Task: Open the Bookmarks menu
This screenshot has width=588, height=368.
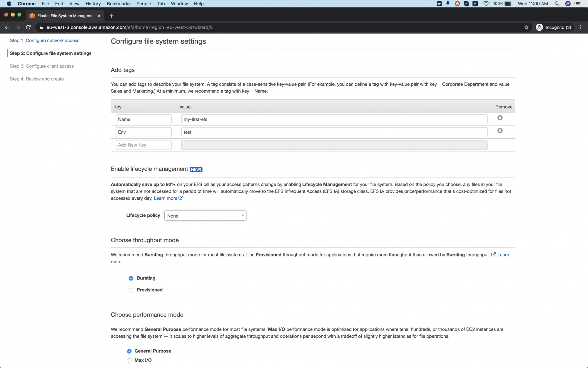Action: pyautogui.click(x=118, y=4)
